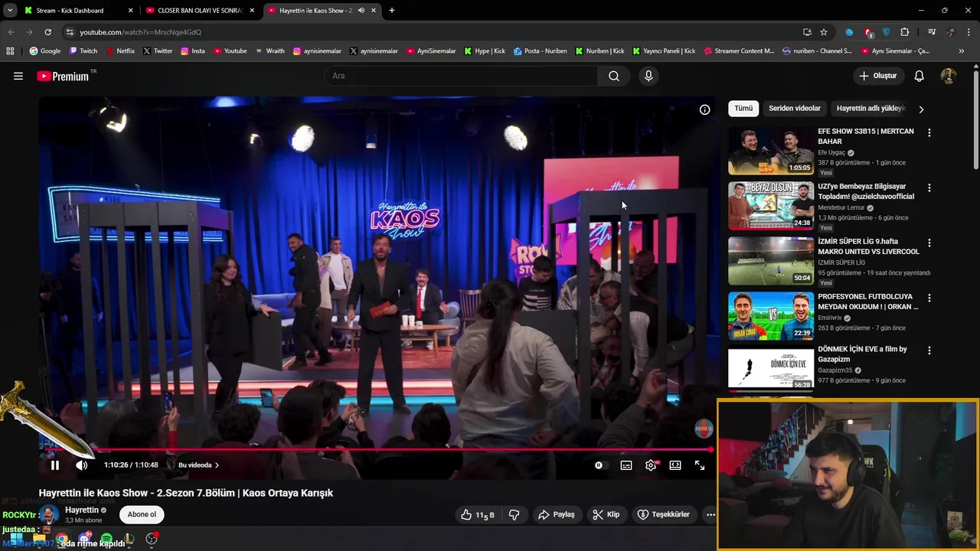
Task: Show the video info card icon
Action: pos(704,109)
